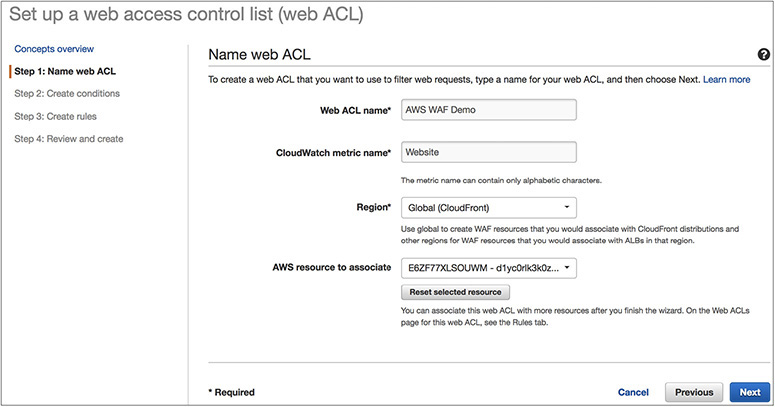The image size is (775, 407).
Task: Go back with the Previous button
Action: (x=694, y=392)
